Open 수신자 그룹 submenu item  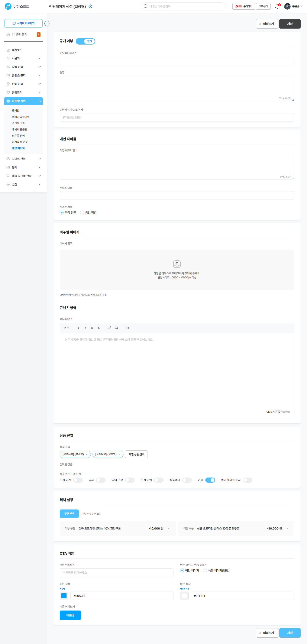tap(18, 123)
